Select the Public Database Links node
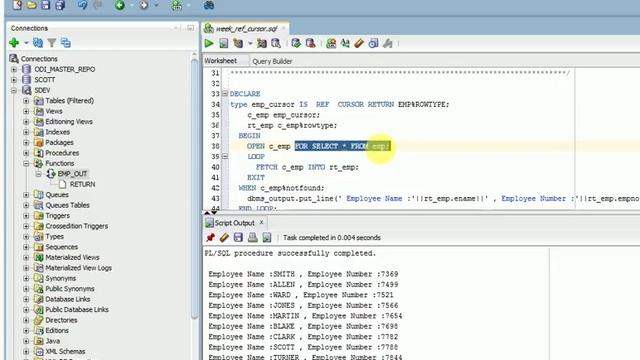640x360 pixels. (77, 309)
